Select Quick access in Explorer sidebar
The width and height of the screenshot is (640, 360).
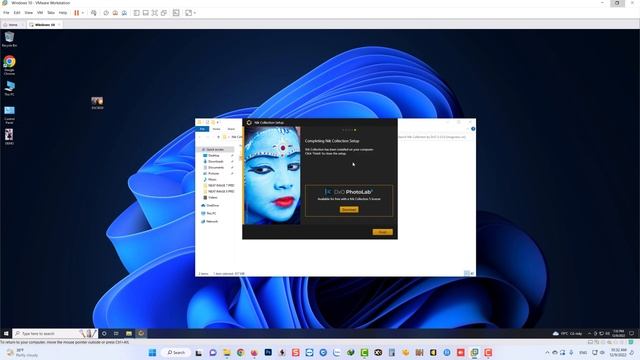tap(215, 149)
